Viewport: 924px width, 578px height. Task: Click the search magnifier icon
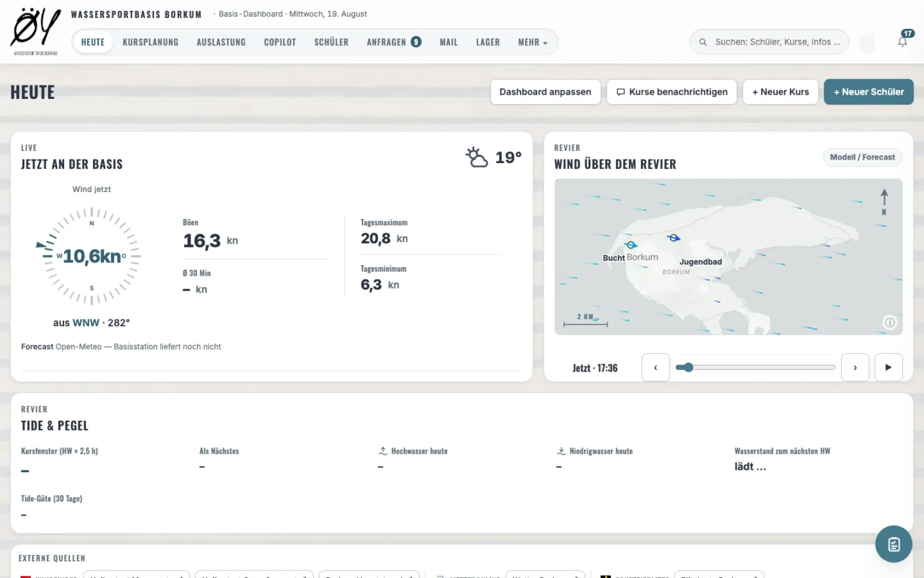coord(703,42)
